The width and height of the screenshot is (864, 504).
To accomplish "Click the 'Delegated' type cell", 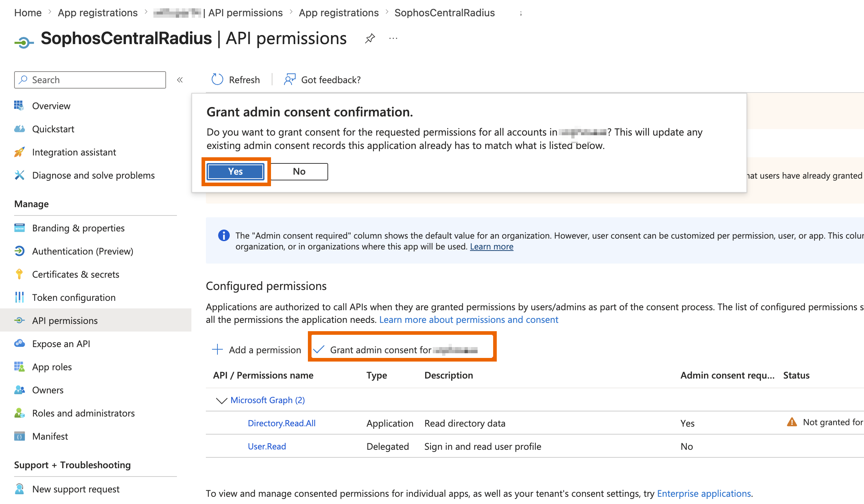I will pos(387,446).
